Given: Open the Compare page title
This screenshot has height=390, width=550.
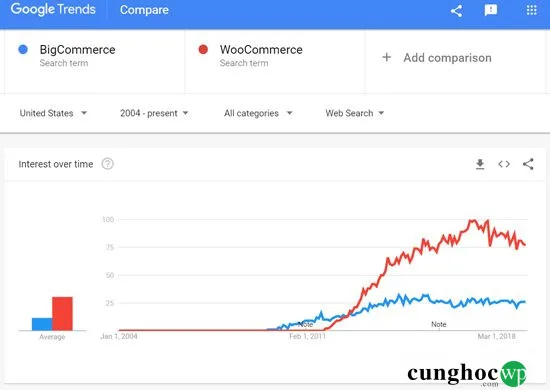Looking at the screenshot, I should coord(144,10).
